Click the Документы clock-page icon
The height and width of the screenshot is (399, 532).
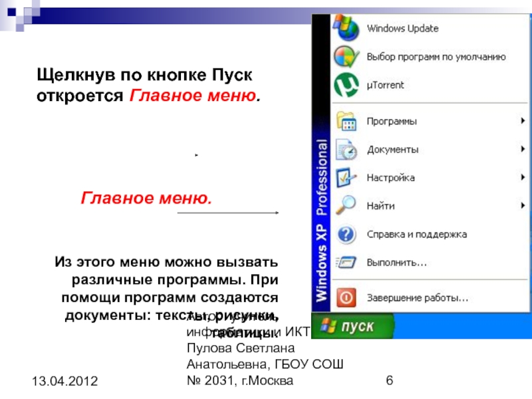346,149
